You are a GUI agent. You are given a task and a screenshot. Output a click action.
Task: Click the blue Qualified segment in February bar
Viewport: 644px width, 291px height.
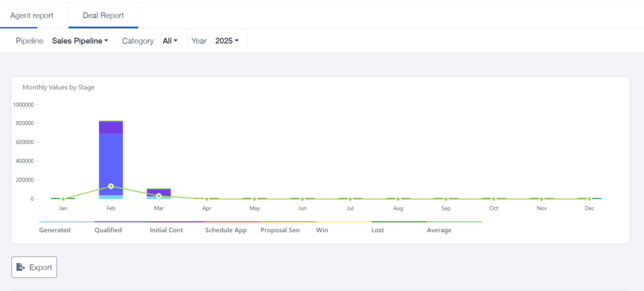pyautogui.click(x=111, y=164)
